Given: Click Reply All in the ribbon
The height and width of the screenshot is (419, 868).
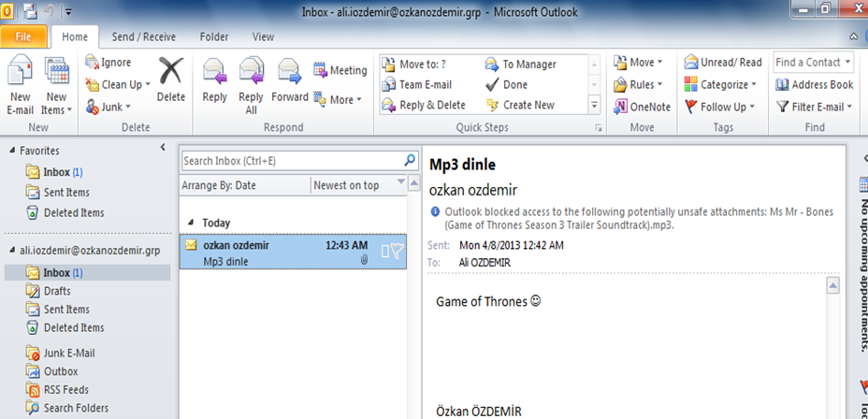Looking at the screenshot, I should point(251,86).
